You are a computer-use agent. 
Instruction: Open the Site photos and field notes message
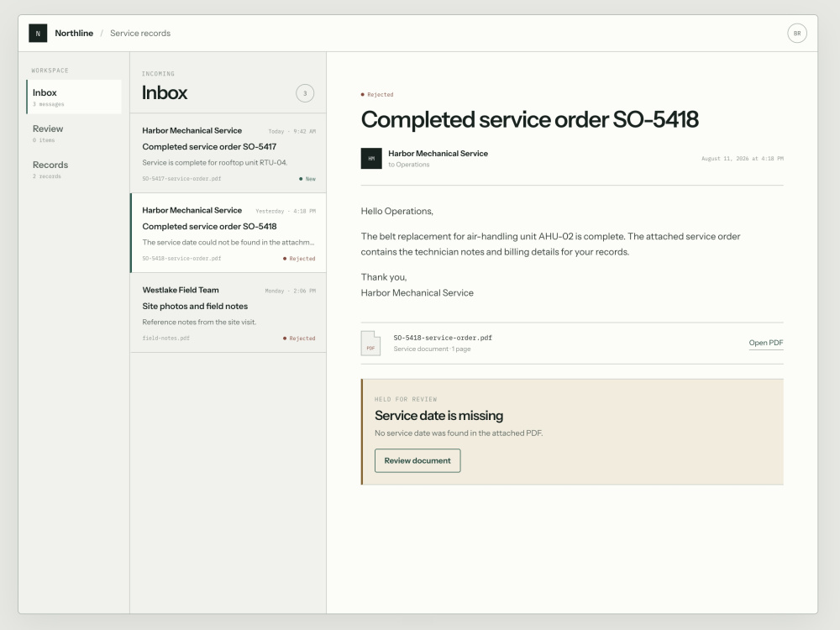click(228, 312)
